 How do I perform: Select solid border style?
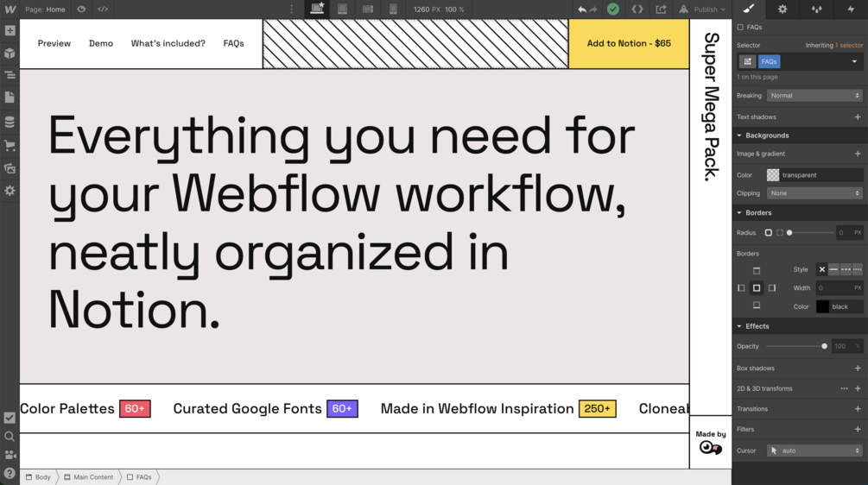click(x=833, y=269)
